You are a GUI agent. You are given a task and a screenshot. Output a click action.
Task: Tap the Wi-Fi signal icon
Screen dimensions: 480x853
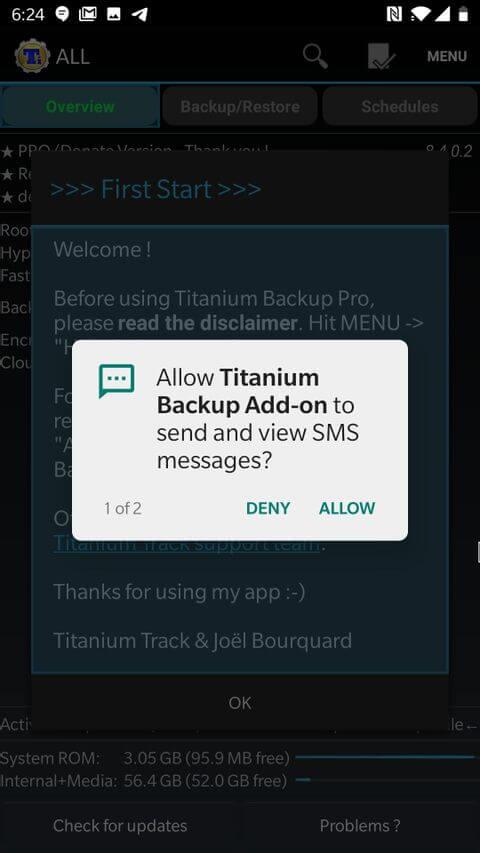(x=419, y=14)
